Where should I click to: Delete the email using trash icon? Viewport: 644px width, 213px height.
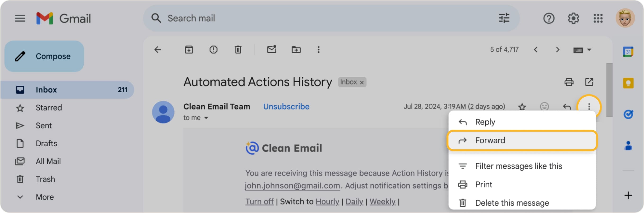click(238, 50)
